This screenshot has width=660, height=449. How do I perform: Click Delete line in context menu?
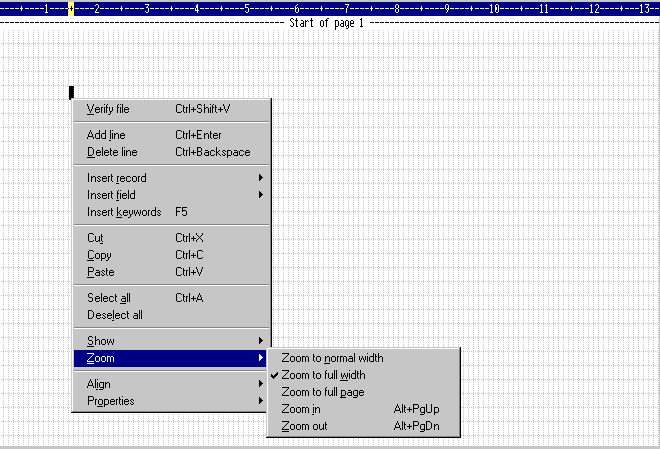[x=112, y=152]
